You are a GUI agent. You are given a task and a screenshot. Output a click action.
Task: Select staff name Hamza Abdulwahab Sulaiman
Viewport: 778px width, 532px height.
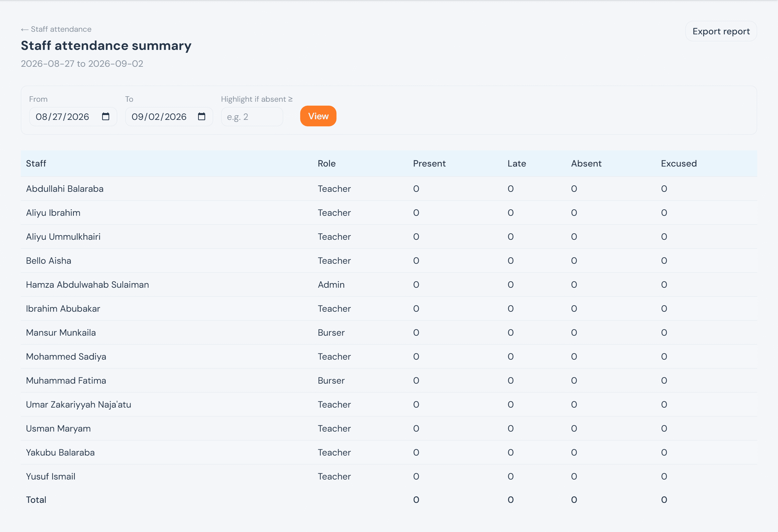88,284
